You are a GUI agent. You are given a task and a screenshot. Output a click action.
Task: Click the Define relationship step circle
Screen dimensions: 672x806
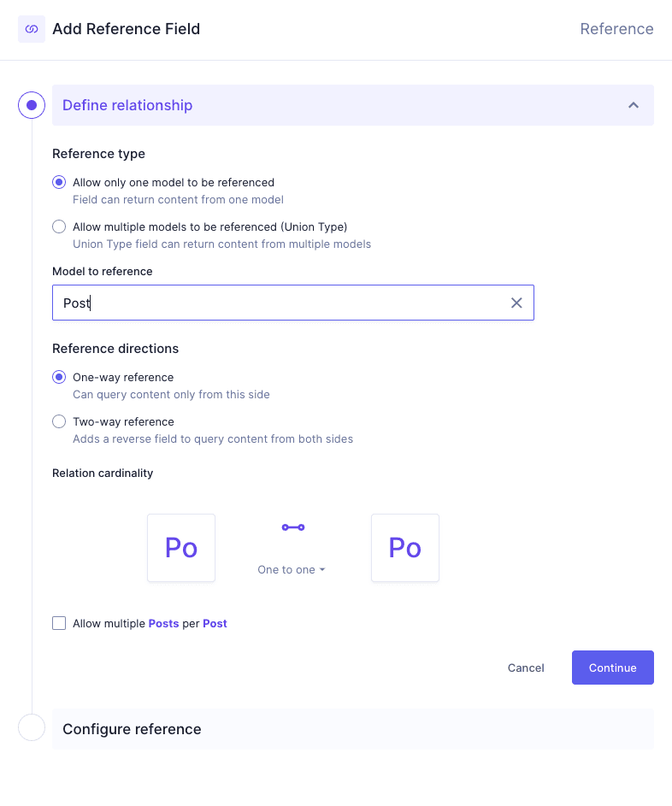point(32,105)
